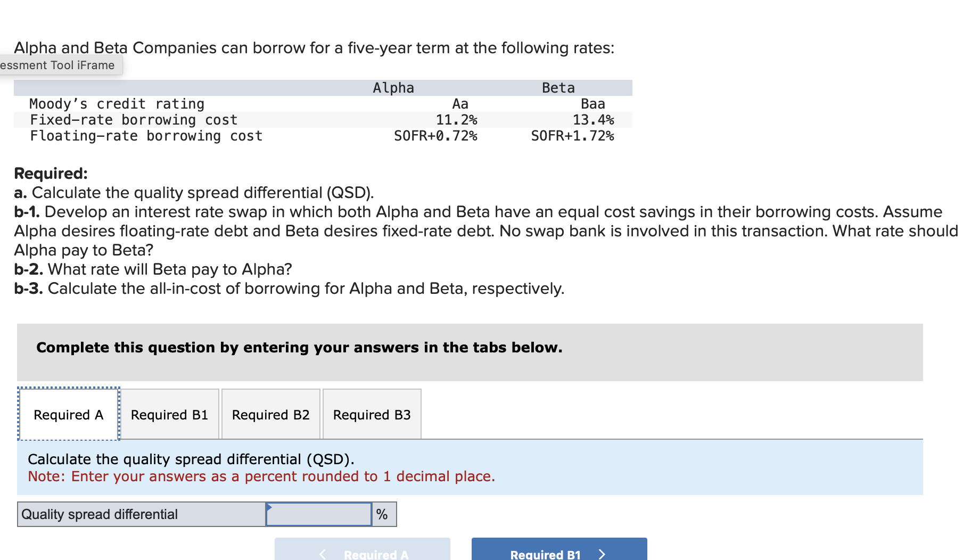Select the Beta column header in the table
The width and height of the screenshot is (971, 560).
coord(558,87)
